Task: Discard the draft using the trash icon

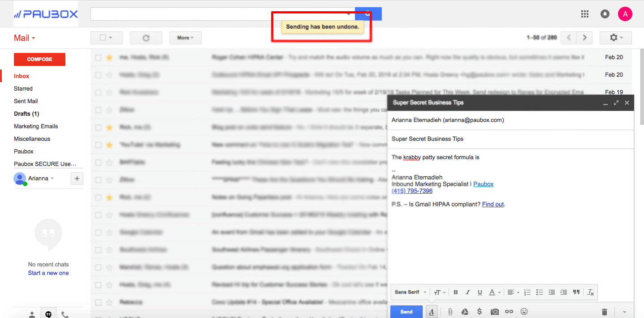Action: point(604,311)
